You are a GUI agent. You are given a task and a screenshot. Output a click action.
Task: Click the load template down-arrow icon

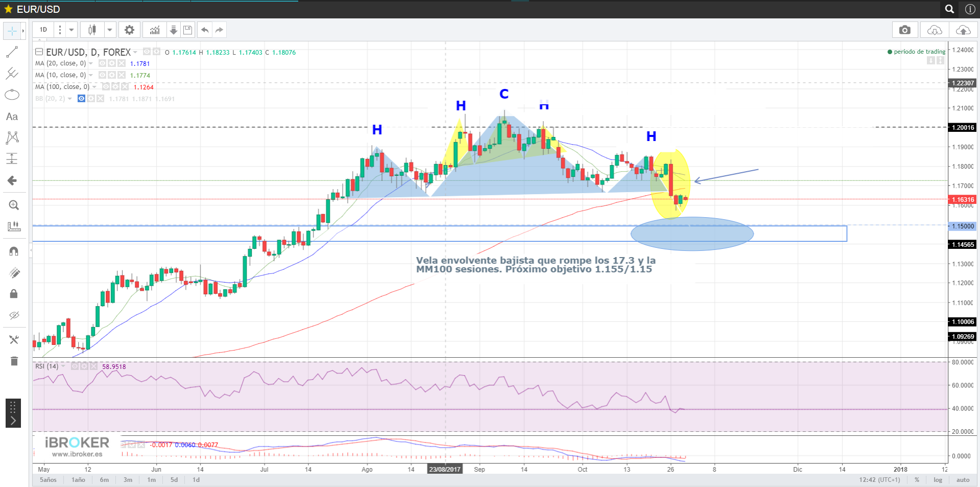point(174,30)
